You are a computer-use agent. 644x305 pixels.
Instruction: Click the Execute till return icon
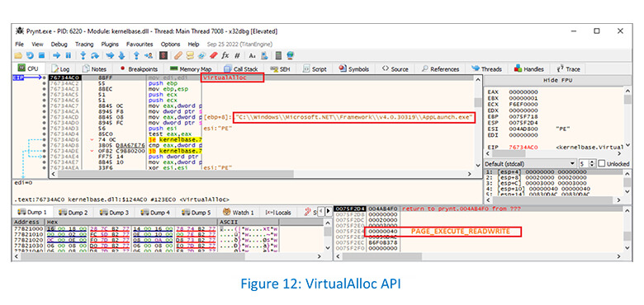137,55
